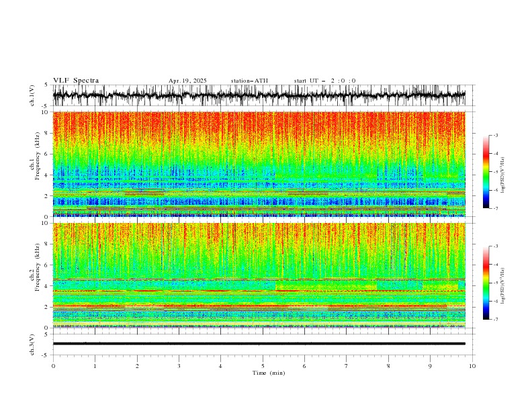532x411 pixels.
Task: Click the "Time (min)" axis label
Action: 269,373
